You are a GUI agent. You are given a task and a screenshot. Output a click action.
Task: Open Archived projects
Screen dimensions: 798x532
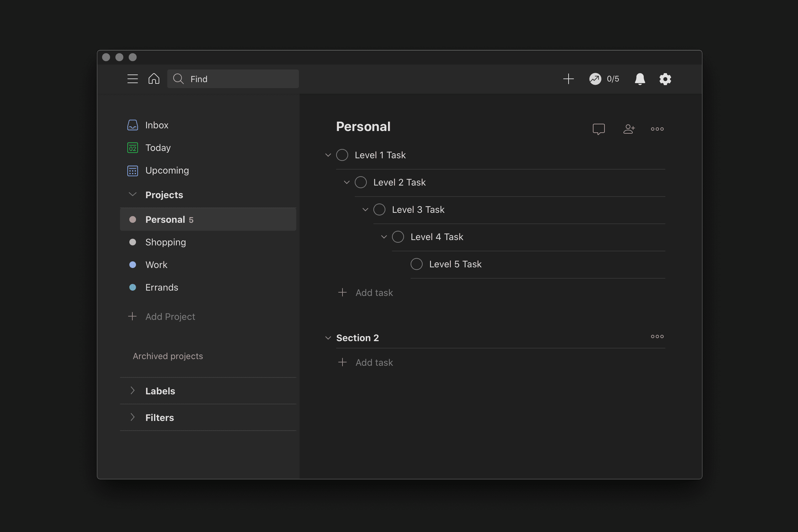coord(168,356)
